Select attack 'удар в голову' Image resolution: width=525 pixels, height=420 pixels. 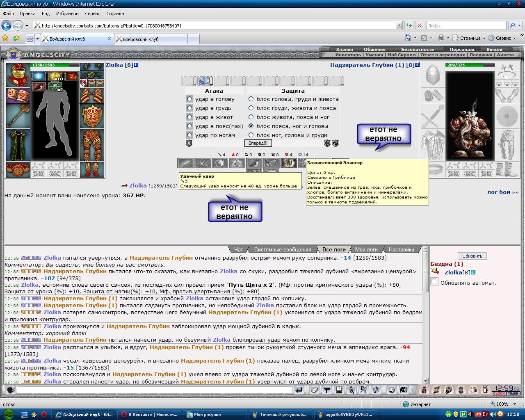189,99
